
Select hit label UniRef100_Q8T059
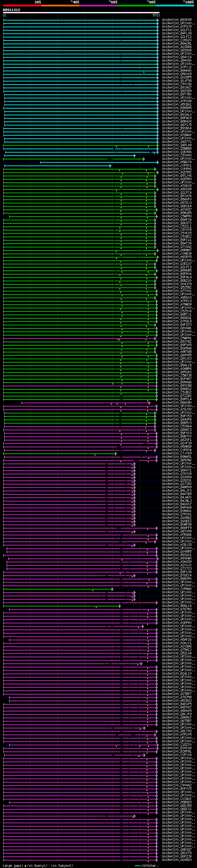pyautogui.click(x=176, y=531)
